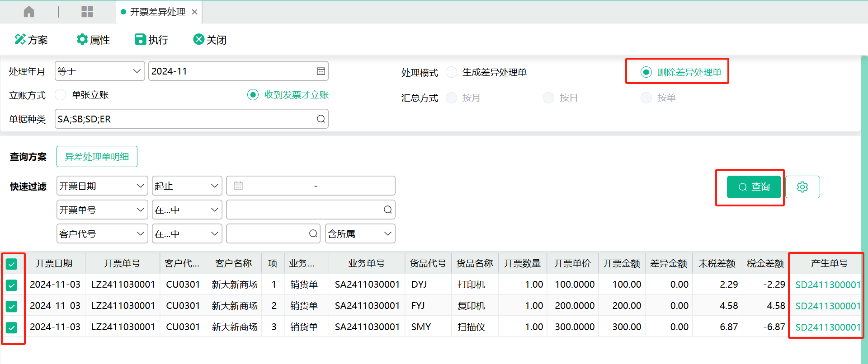
Task: Open calendar icon in 开票日期 range field
Action: [238, 186]
